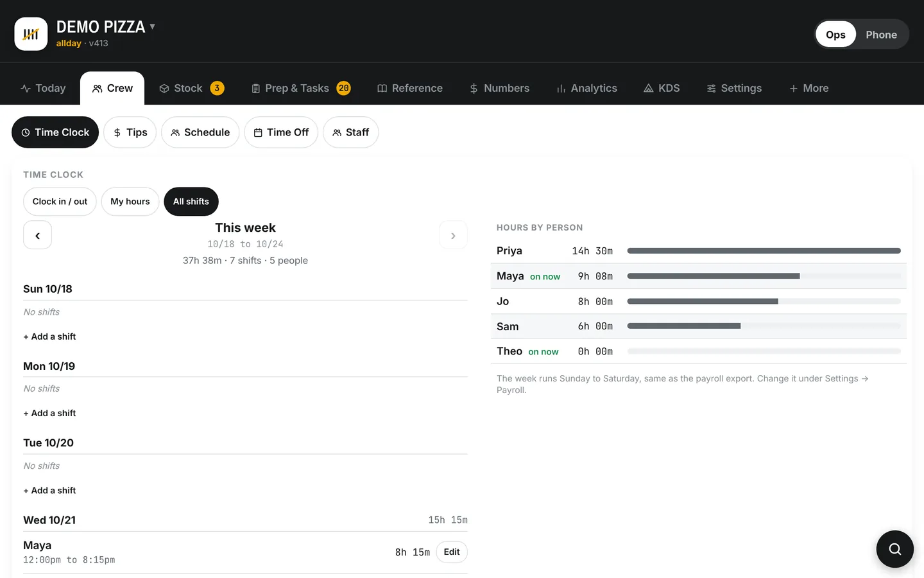
Task: Select the Theo on now row
Action: coord(699,351)
